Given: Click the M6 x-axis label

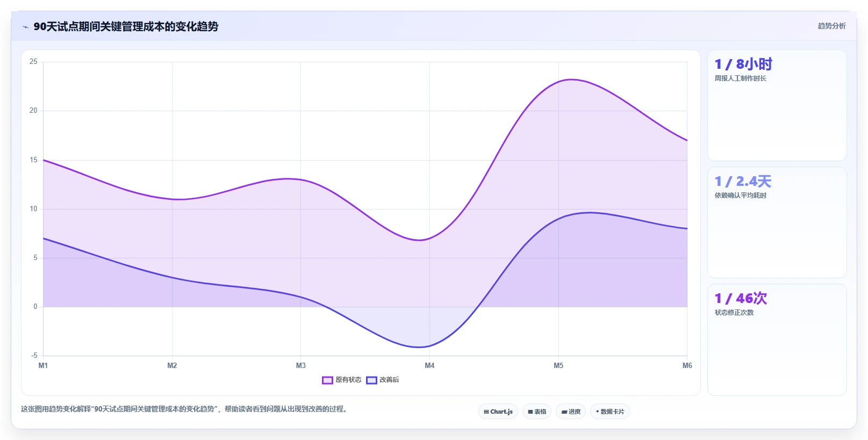Looking at the screenshot, I should (x=687, y=365).
